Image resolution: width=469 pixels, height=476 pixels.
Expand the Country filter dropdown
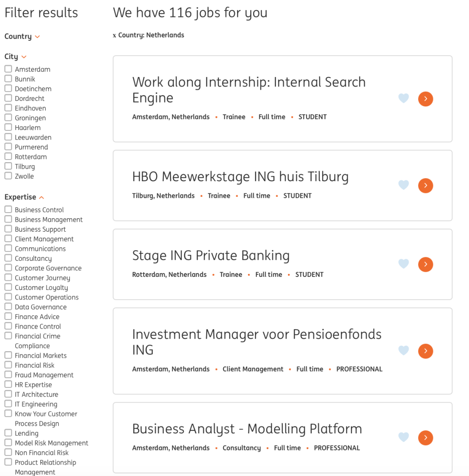22,37
